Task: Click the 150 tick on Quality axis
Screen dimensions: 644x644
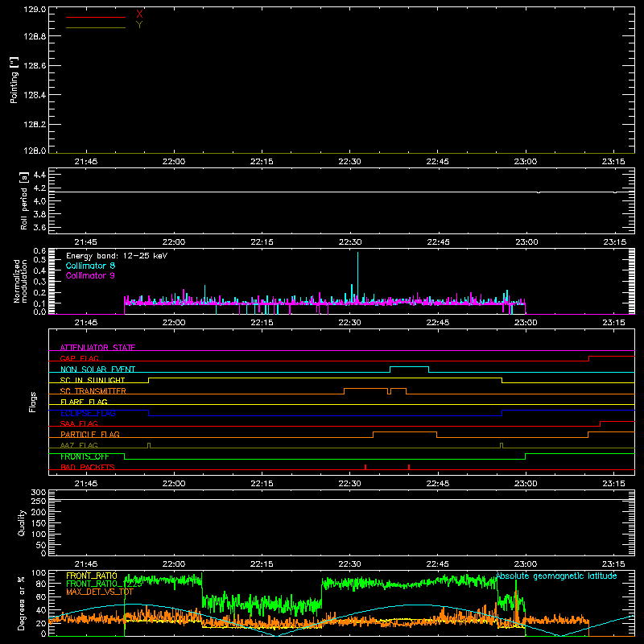Action: point(38,523)
